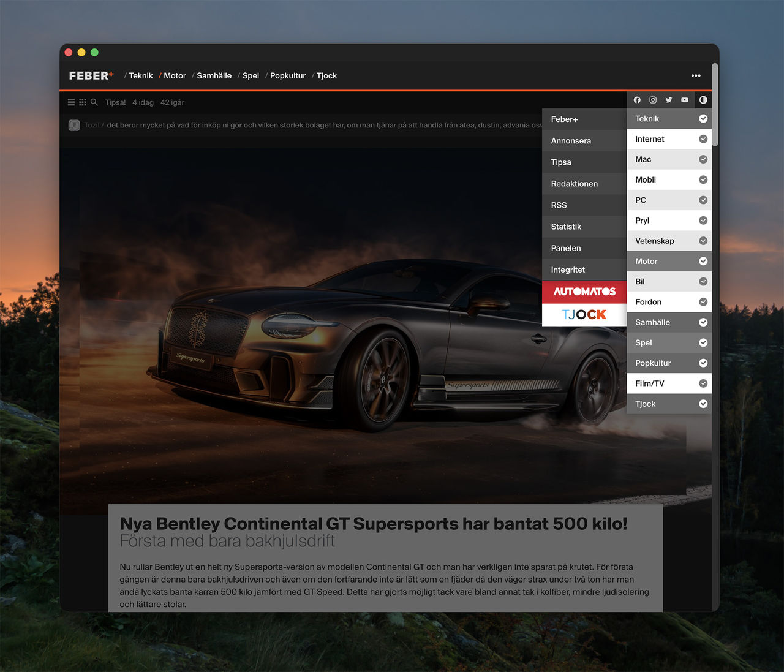Screen dimensions: 784x672
Task: Expand the Motor category group header
Action: click(646, 262)
